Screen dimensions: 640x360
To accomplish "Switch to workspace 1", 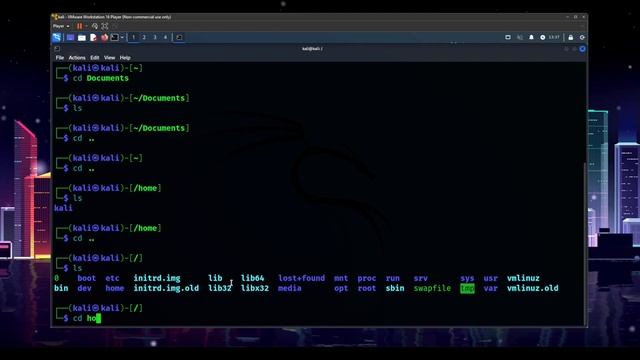I will coord(133,37).
